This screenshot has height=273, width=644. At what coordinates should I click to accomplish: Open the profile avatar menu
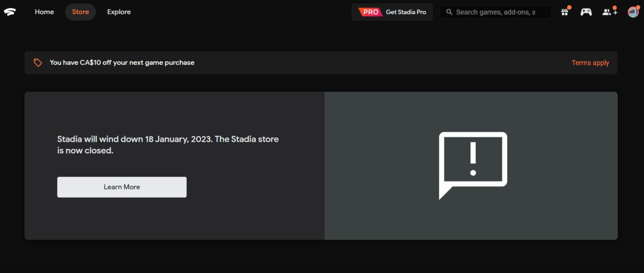click(x=633, y=12)
